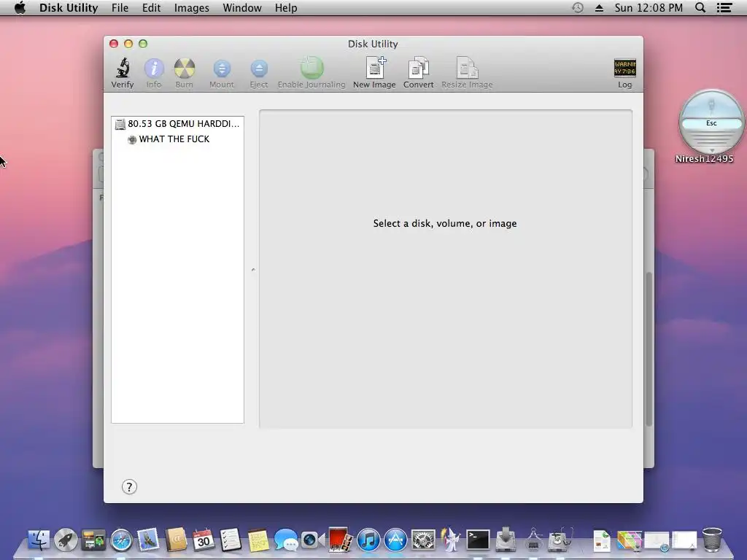The image size is (747, 560).
Task: Launch Safari compass from the Dock
Action: (x=121, y=540)
